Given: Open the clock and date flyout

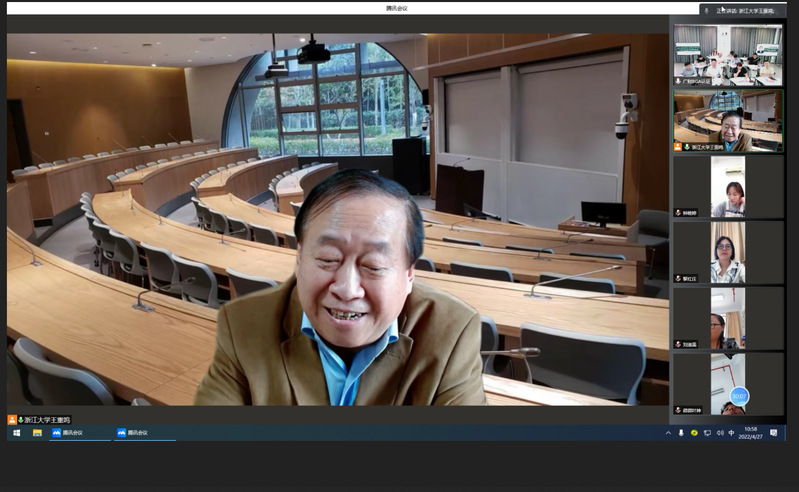Looking at the screenshot, I should pyautogui.click(x=751, y=433).
